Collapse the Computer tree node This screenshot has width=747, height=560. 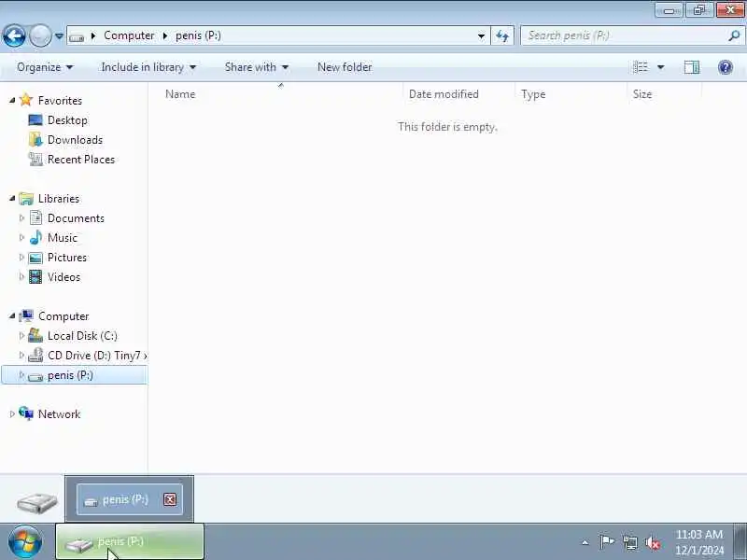click(x=12, y=315)
